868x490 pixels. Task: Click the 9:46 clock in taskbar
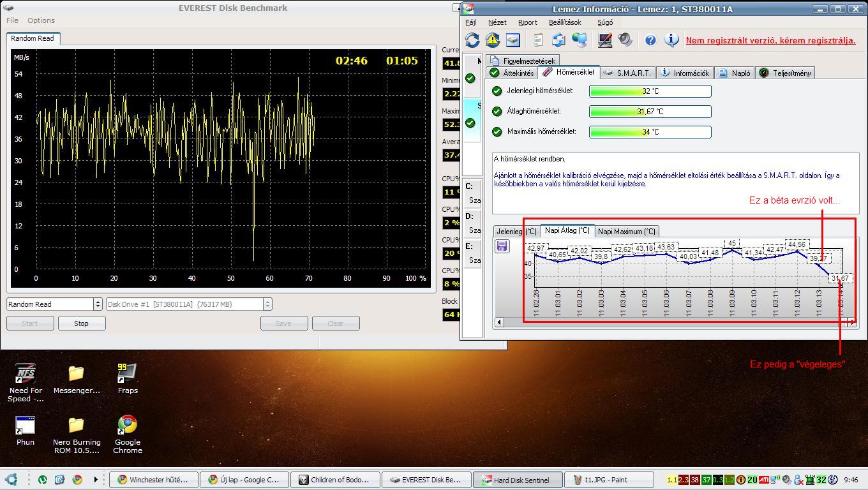pyautogui.click(x=851, y=480)
